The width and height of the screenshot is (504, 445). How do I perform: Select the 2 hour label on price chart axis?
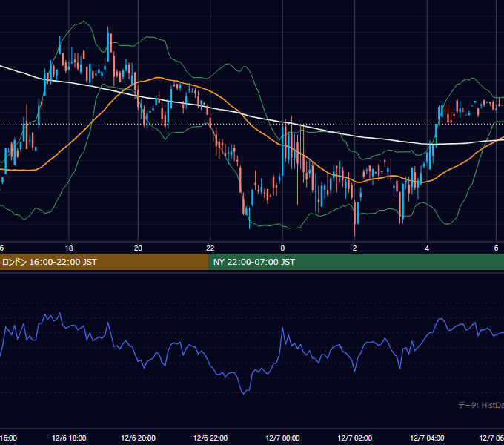pos(354,248)
